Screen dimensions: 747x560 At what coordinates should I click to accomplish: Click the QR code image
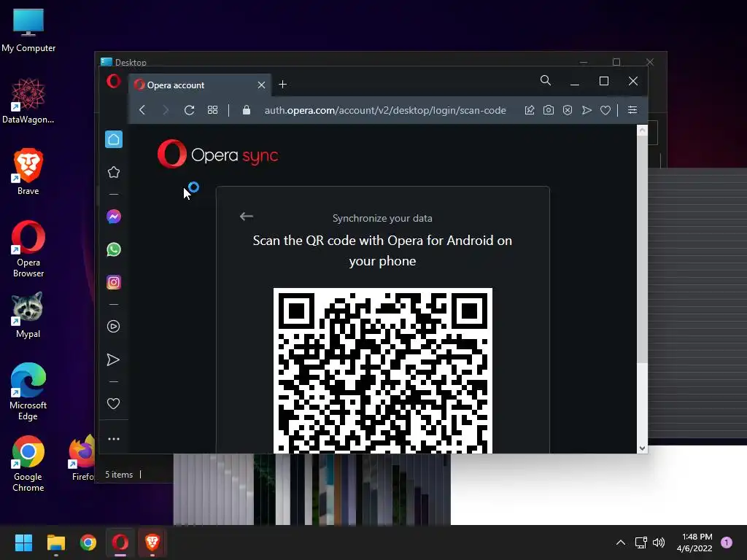(x=382, y=370)
